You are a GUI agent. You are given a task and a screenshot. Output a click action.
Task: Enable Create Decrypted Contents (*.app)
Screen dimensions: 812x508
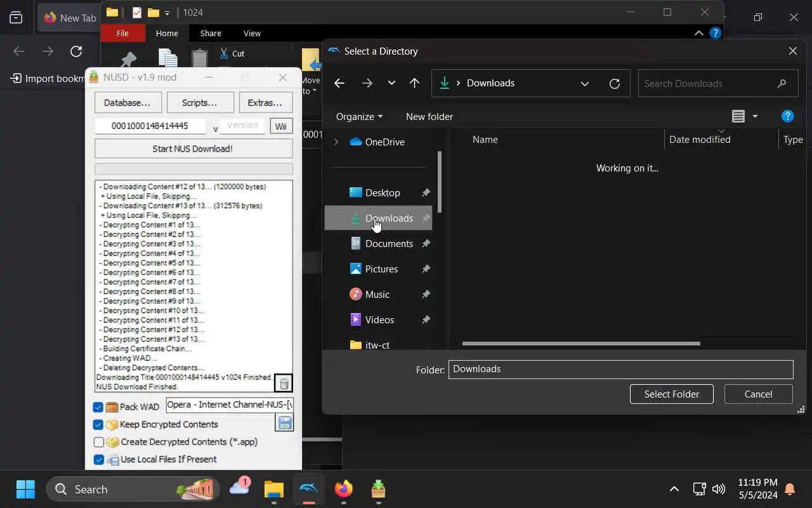tap(98, 442)
